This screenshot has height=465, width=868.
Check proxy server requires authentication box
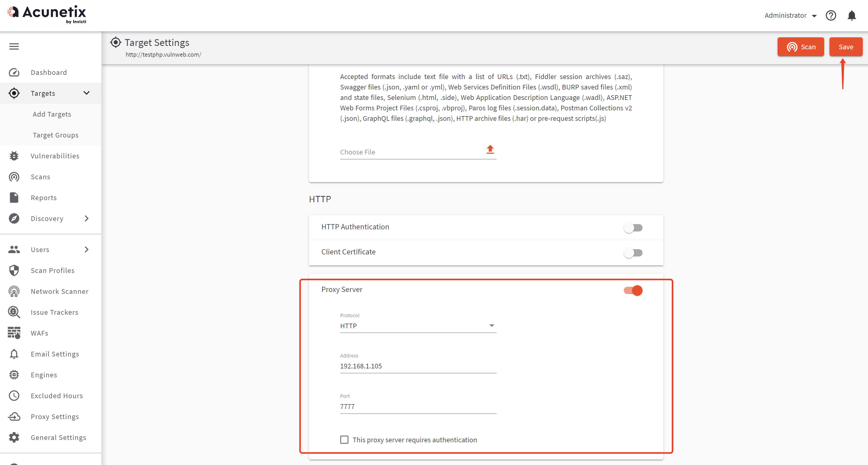[x=344, y=440]
